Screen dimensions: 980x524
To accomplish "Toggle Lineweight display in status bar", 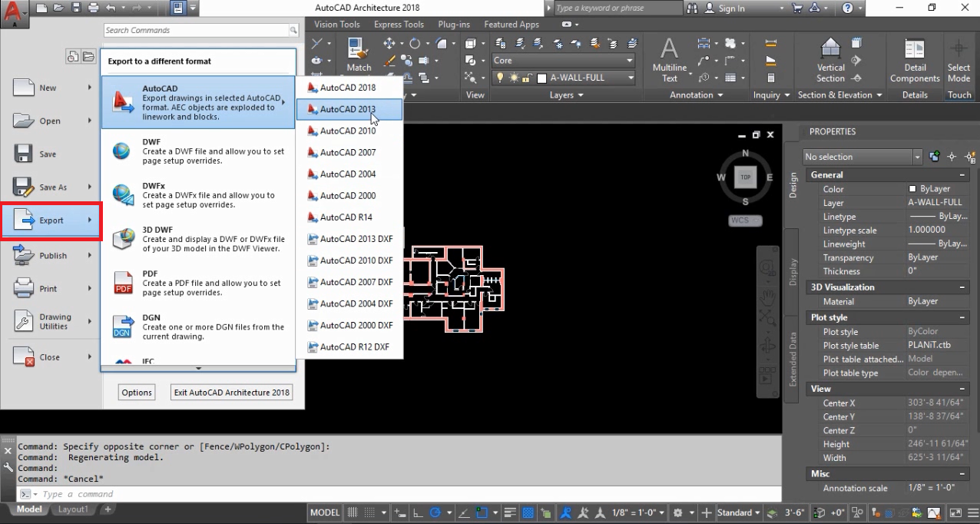I will 512,512.
